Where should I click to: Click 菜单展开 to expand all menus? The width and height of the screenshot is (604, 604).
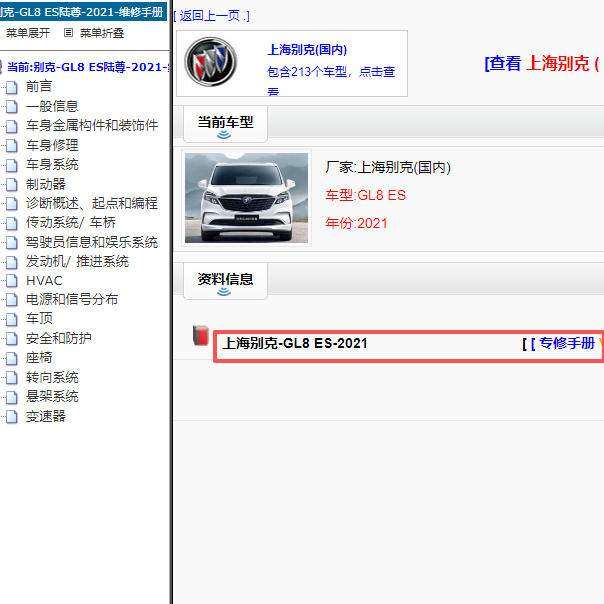tap(28, 33)
